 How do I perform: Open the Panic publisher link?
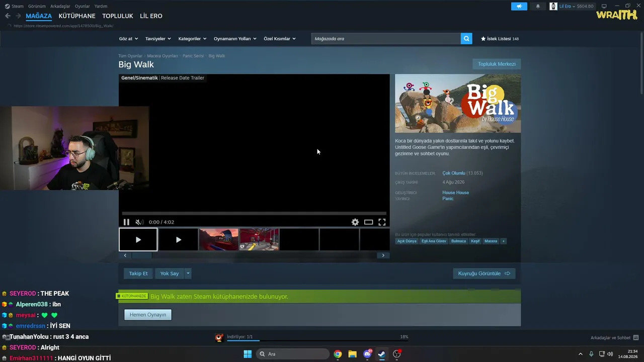448,199
